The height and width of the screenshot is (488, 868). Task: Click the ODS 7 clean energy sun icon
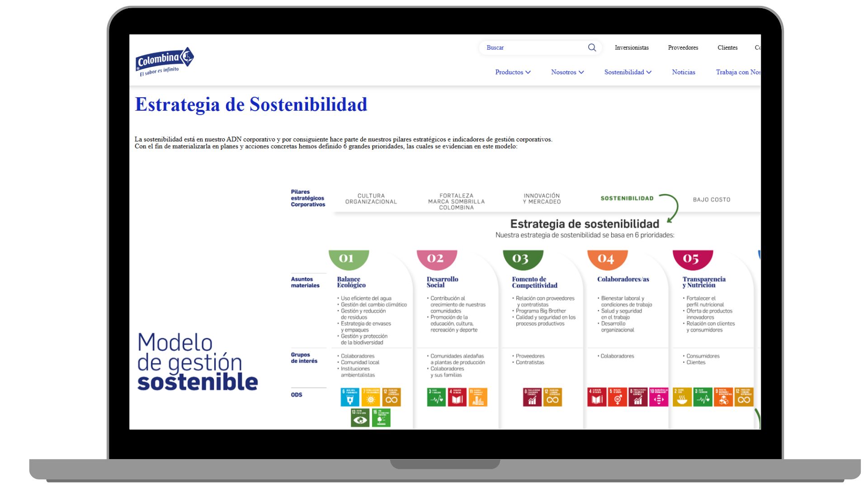click(x=371, y=397)
